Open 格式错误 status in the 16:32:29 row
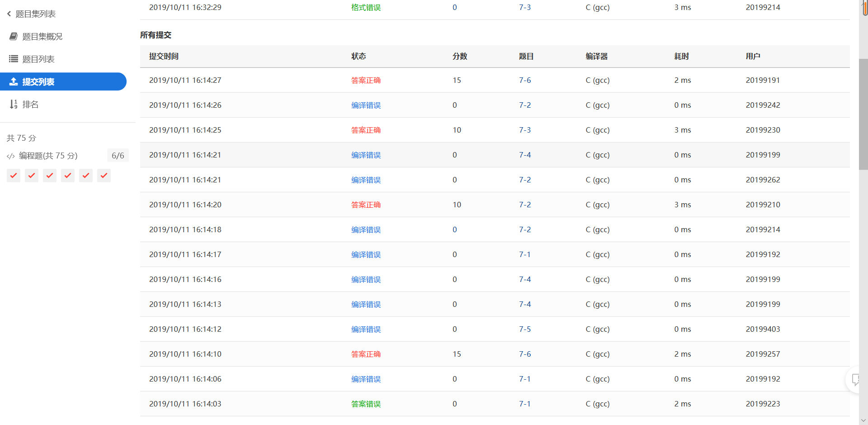The image size is (868, 425). point(366,7)
